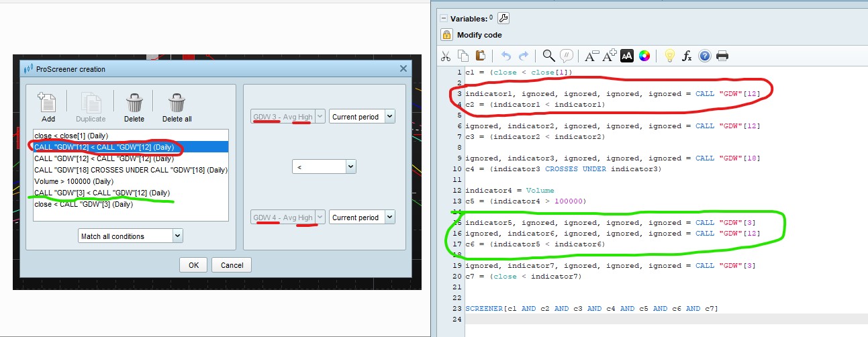
Task: Cut selected code with the scissors icon
Action: (x=446, y=56)
